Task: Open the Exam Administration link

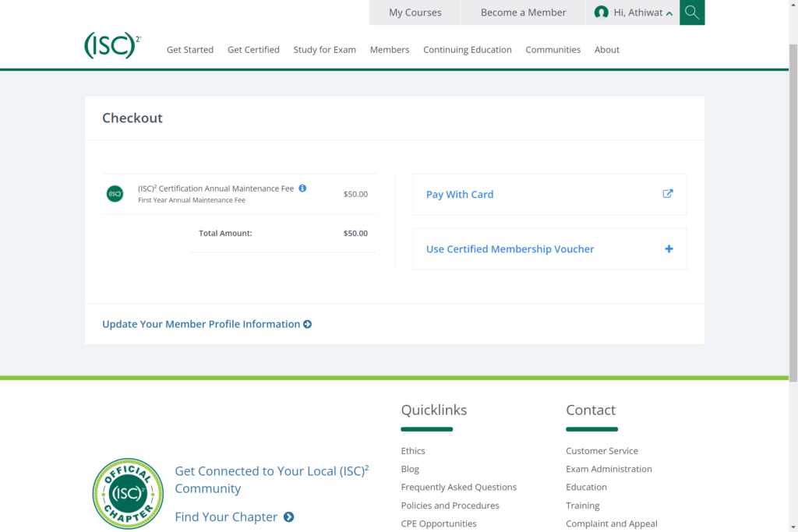Action: (x=609, y=469)
